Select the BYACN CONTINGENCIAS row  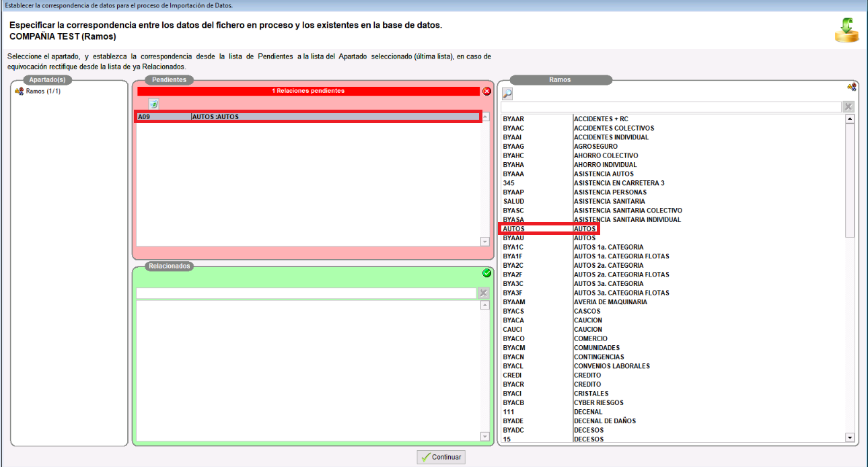[x=673, y=357]
